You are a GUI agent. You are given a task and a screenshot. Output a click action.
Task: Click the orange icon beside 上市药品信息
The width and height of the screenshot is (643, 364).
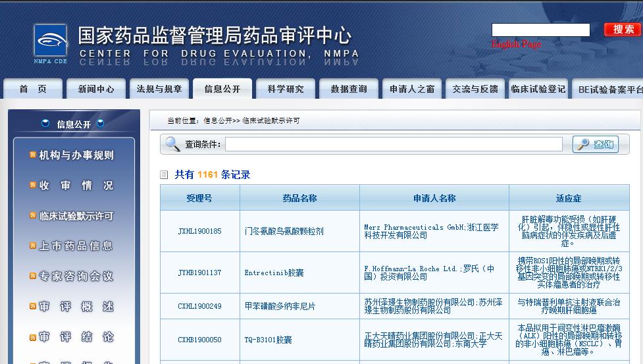coord(33,246)
